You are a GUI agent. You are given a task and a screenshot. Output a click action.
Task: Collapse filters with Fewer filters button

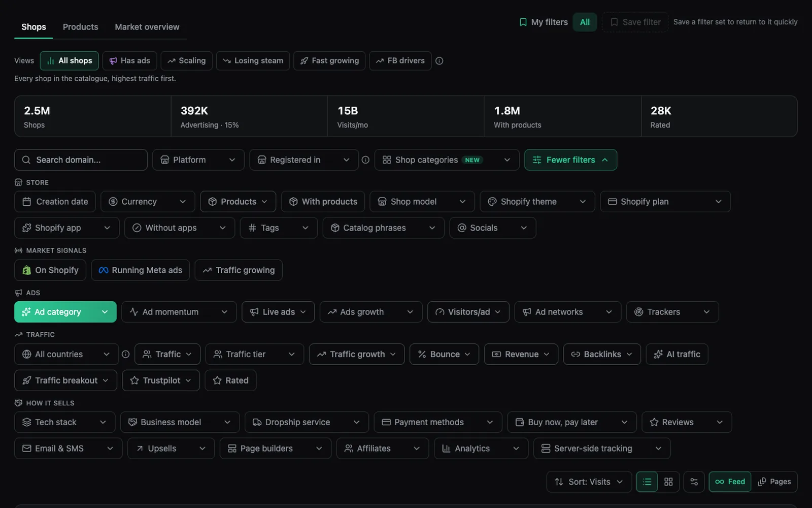coord(570,160)
